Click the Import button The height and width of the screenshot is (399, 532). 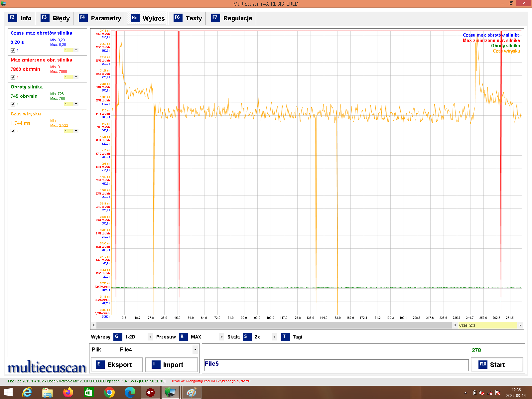pyautogui.click(x=172, y=365)
